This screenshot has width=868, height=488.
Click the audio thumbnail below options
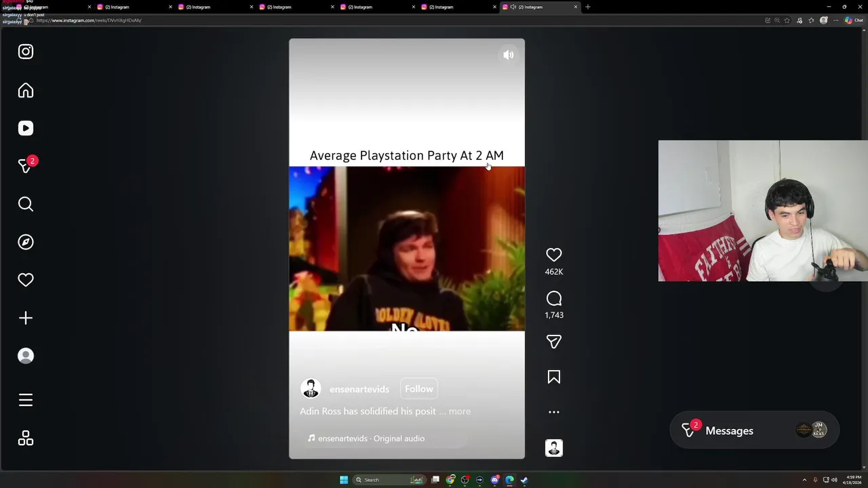(x=554, y=448)
